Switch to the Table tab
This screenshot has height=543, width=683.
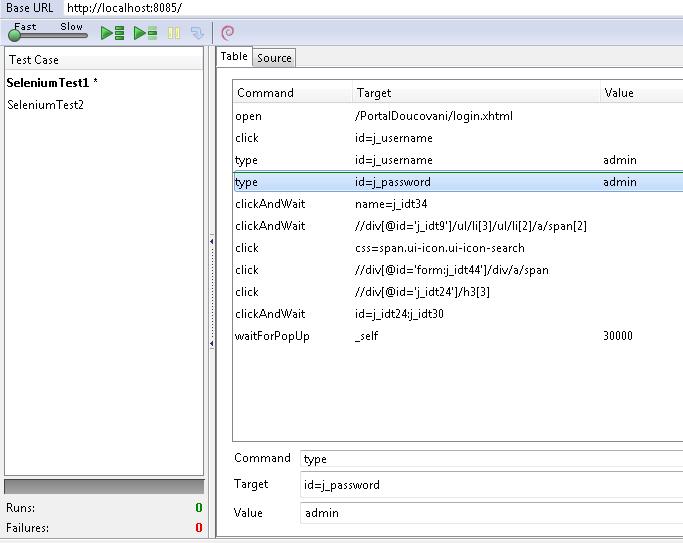coord(234,57)
